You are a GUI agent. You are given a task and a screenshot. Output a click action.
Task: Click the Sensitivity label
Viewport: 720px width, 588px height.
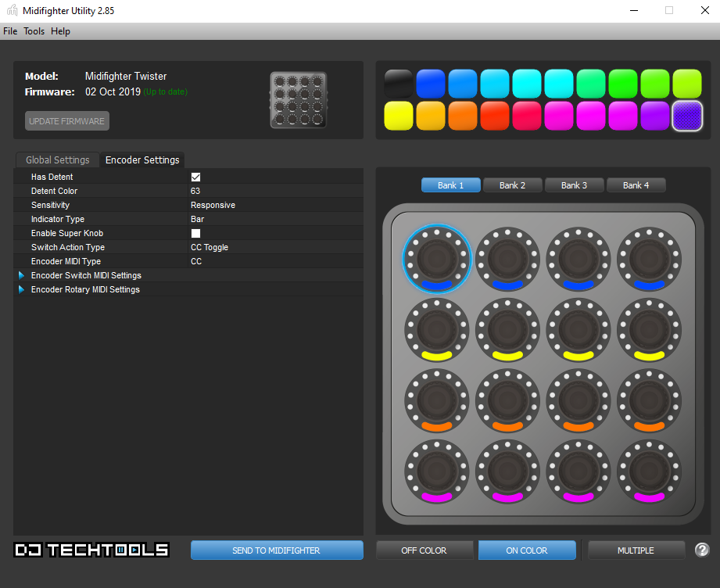click(x=51, y=205)
